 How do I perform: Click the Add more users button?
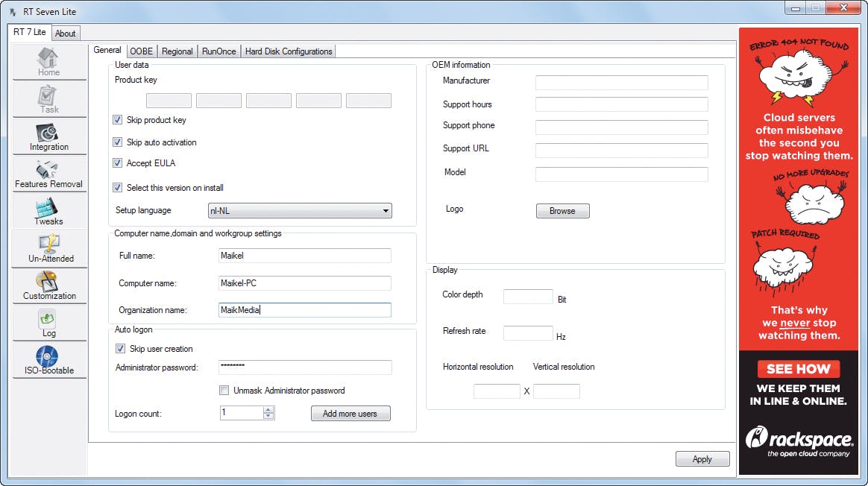[350, 414]
